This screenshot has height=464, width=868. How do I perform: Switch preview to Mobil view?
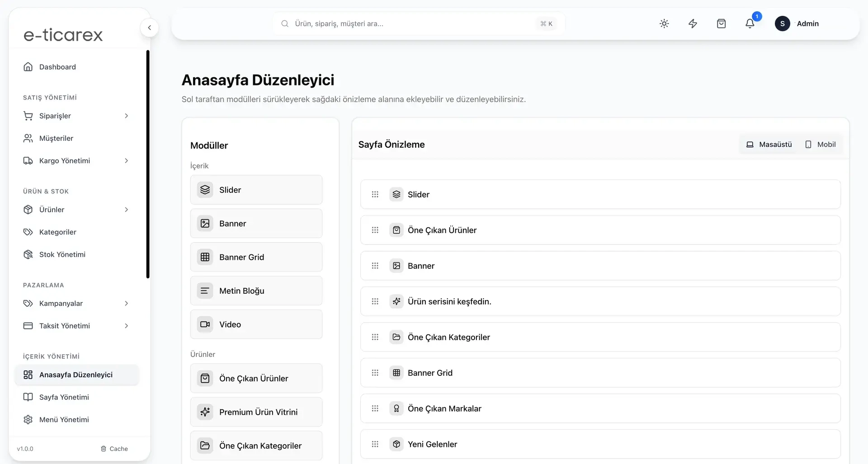point(820,145)
